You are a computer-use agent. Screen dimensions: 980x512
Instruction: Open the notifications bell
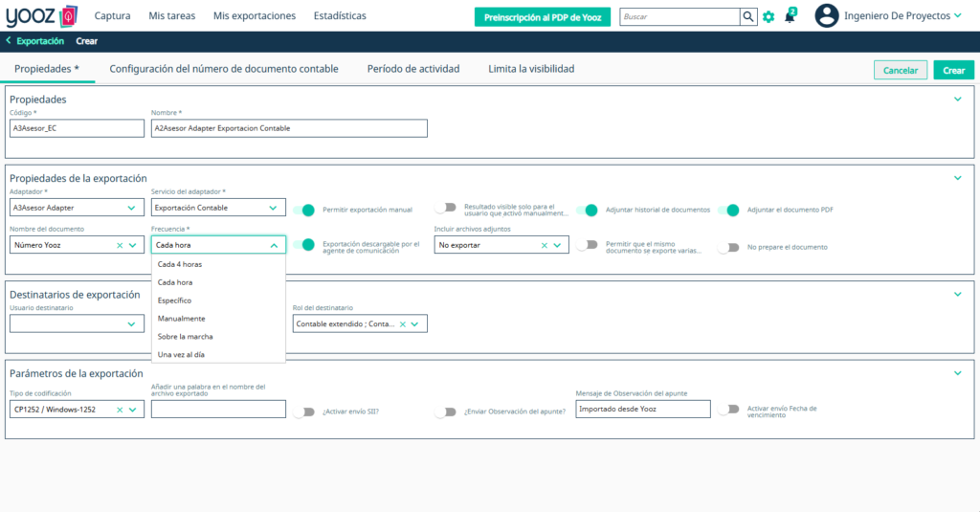click(790, 16)
